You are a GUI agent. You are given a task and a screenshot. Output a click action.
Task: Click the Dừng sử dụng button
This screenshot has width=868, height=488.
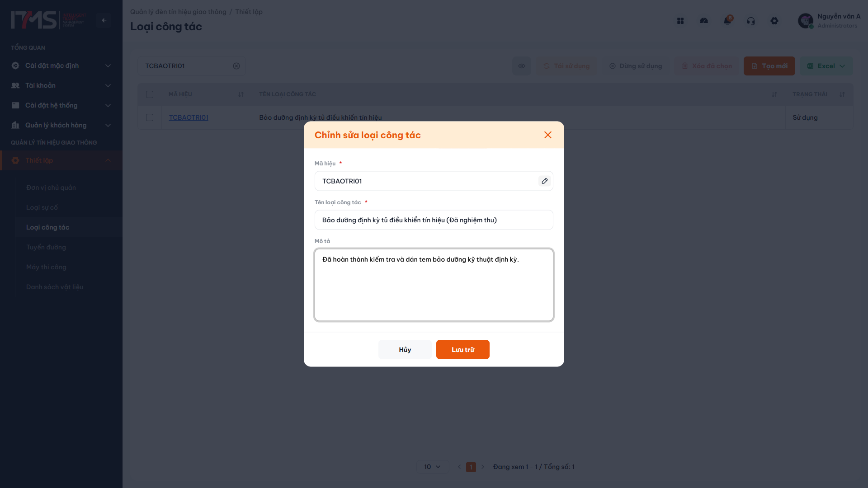(636, 66)
